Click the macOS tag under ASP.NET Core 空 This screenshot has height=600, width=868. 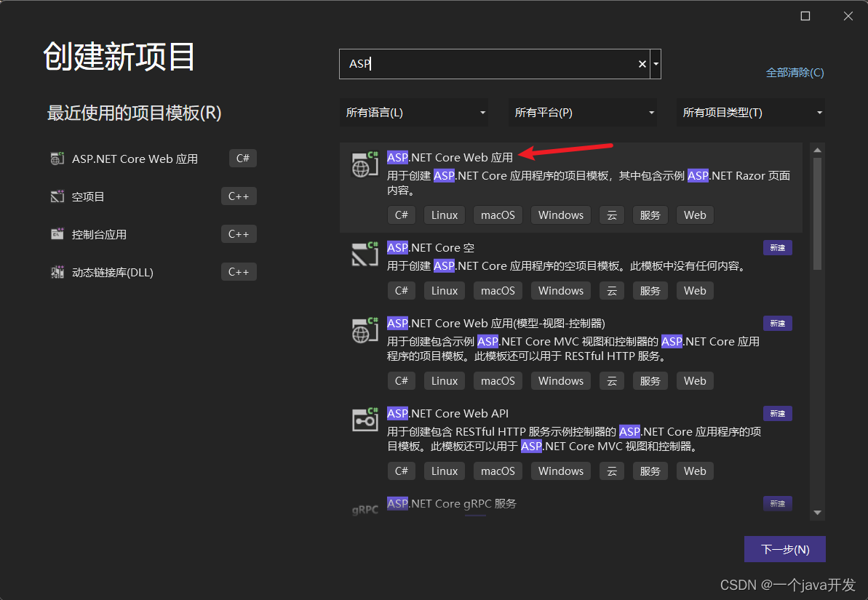coord(498,291)
